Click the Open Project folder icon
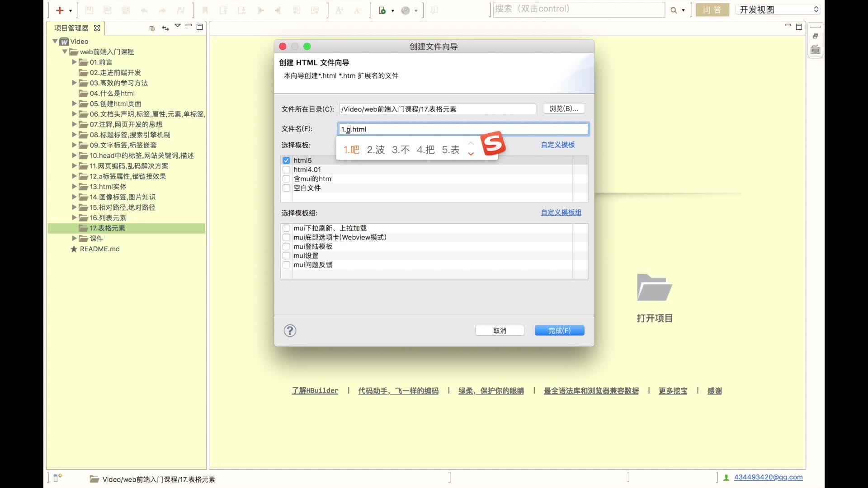The image size is (868, 488). point(654,288)
